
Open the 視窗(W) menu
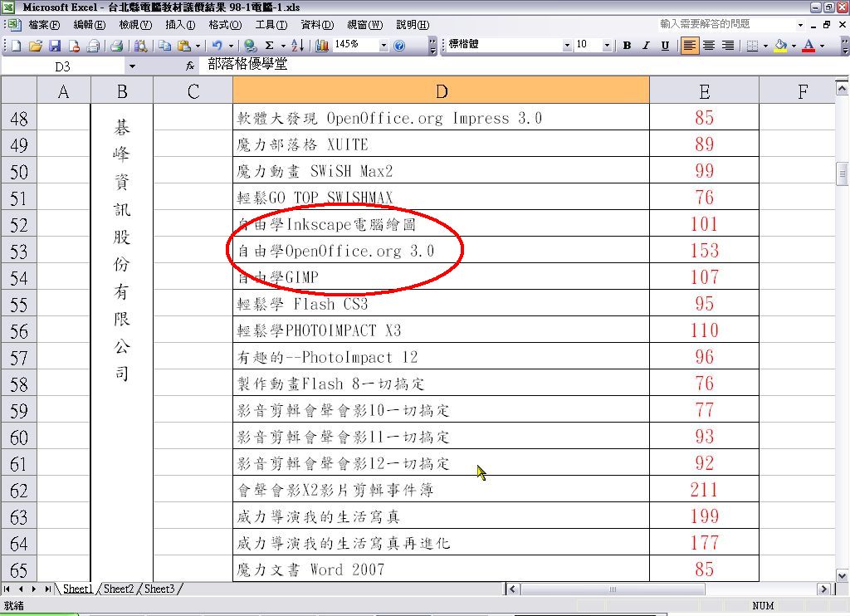click(365, 25)
